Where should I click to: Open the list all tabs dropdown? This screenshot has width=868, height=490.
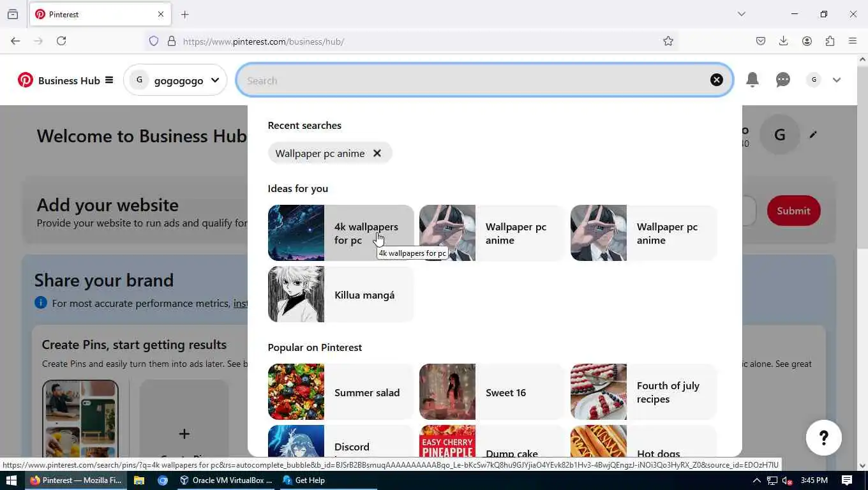(x=742, y=14)
